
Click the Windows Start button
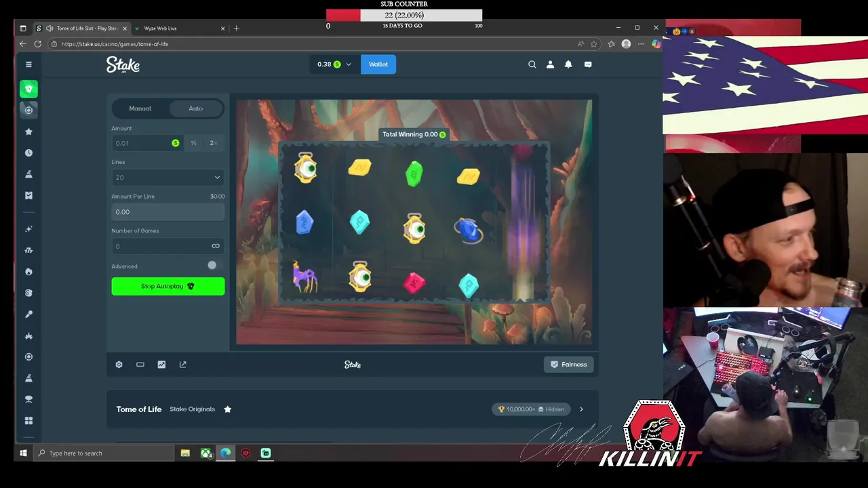click(x=23, y=453)
